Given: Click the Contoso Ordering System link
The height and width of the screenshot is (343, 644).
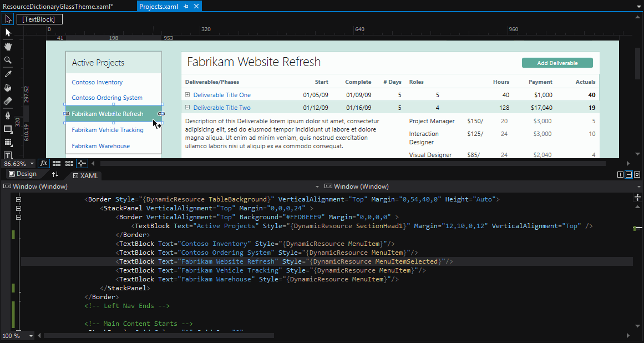Looking at the screenshot, I should (107, 98).
